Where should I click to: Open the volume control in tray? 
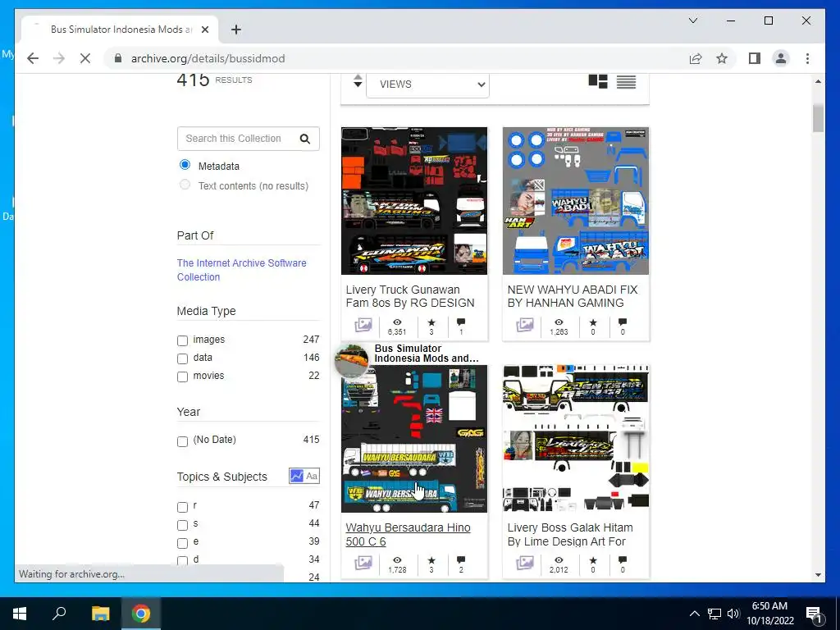(x=733, y=614)
